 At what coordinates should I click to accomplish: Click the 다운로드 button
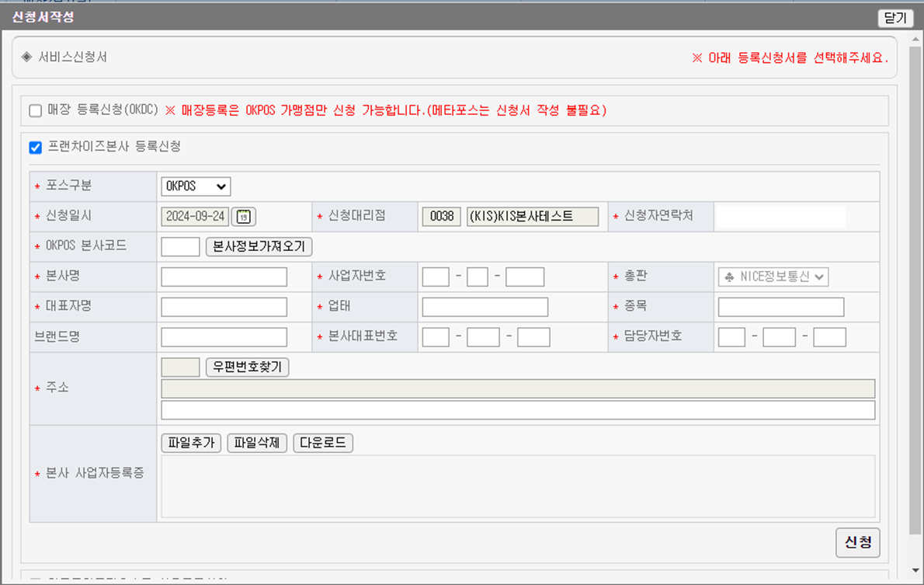[323, 444]
